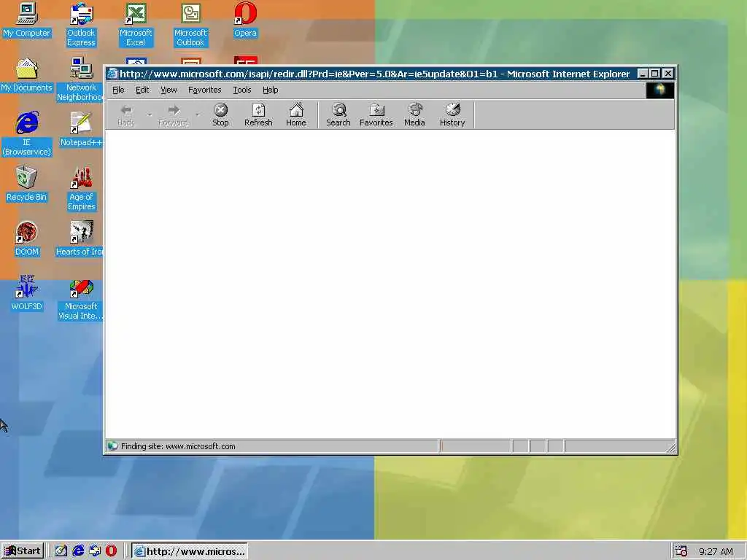Click the system tray scheduler icon

pos(681,551)
